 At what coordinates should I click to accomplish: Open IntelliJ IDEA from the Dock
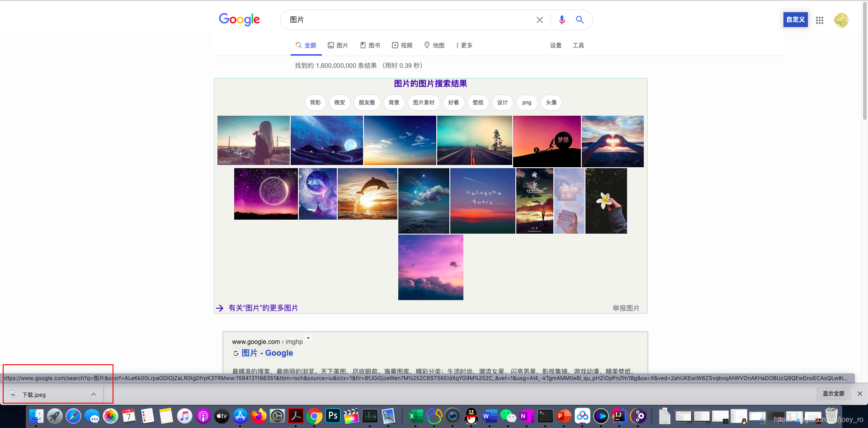pyautogui.click(x=619, y=416)
